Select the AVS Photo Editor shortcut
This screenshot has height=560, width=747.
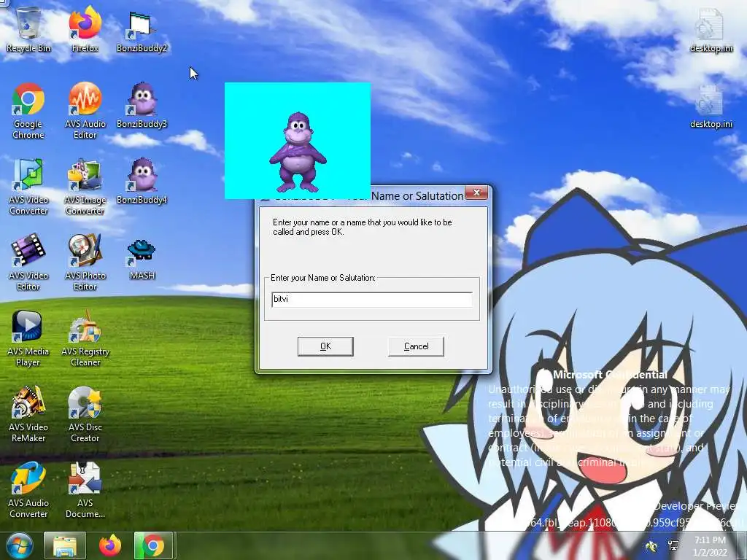coord(85,262)
